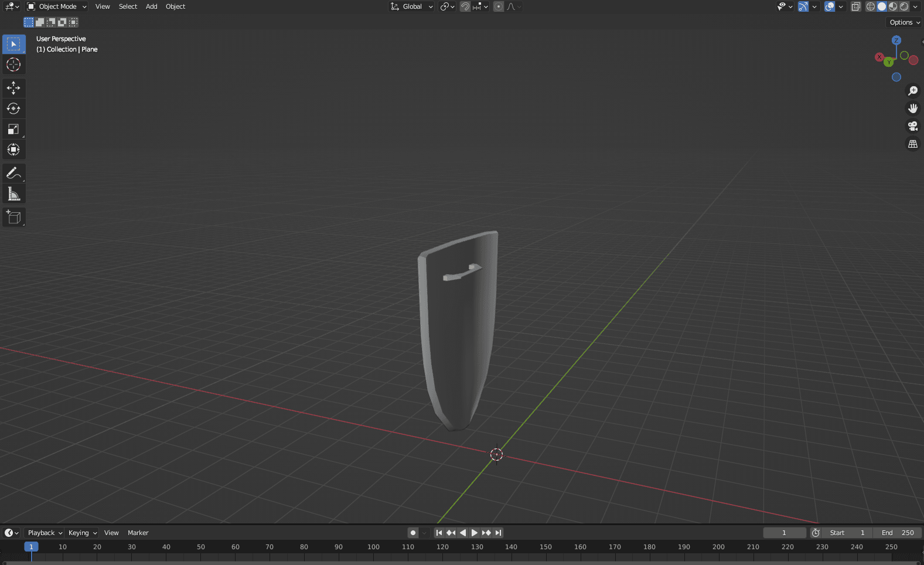The height and width of the screenshot is (565, 924).
Task: Toggle show gizmo button
Action: click(x=803, y=6)
